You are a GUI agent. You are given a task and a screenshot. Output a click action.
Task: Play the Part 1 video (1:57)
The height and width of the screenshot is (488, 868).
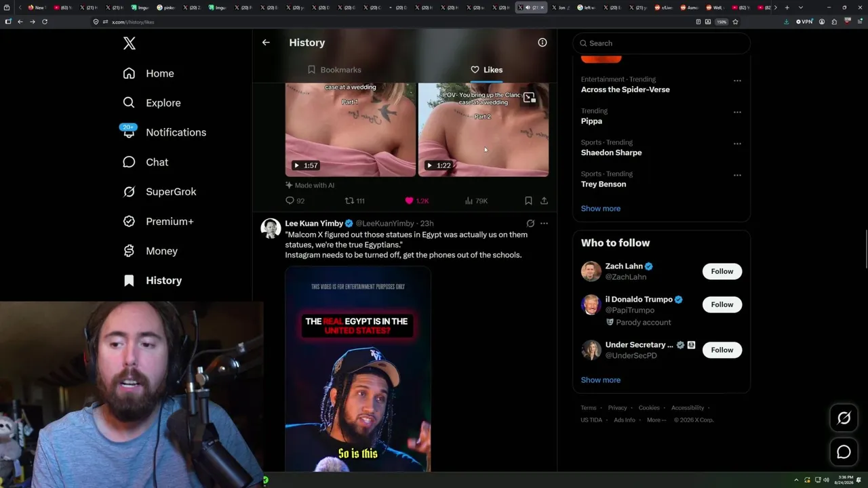click(351, 129)
